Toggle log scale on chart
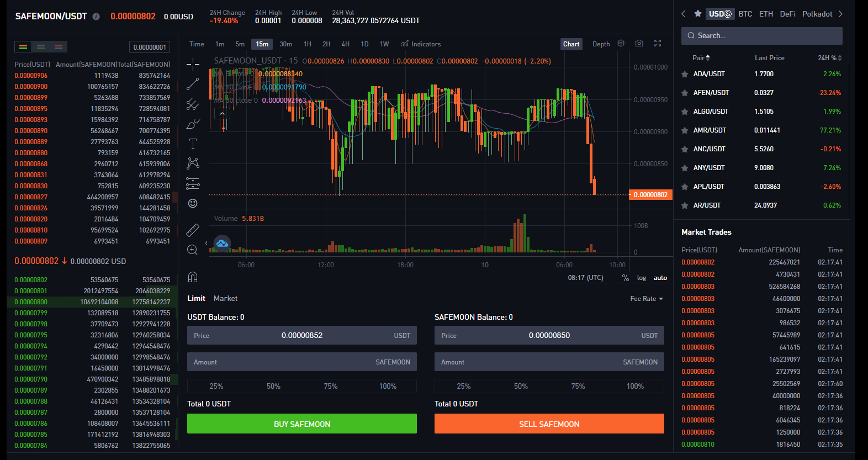 [642, 278]
